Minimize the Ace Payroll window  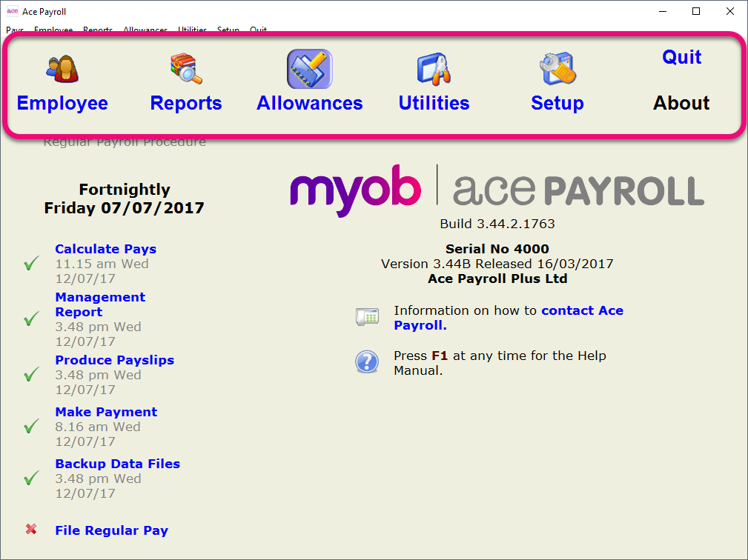point(663,11)
